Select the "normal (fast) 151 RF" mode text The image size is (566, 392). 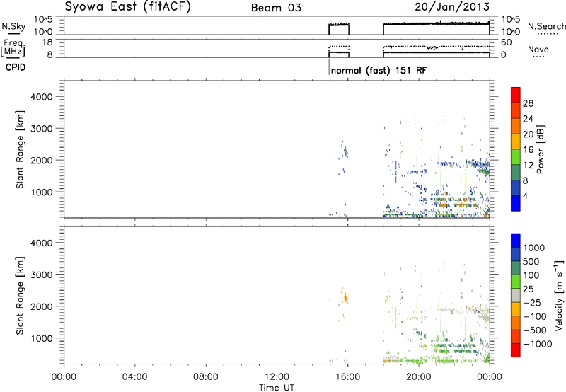(x=379, y=70)
